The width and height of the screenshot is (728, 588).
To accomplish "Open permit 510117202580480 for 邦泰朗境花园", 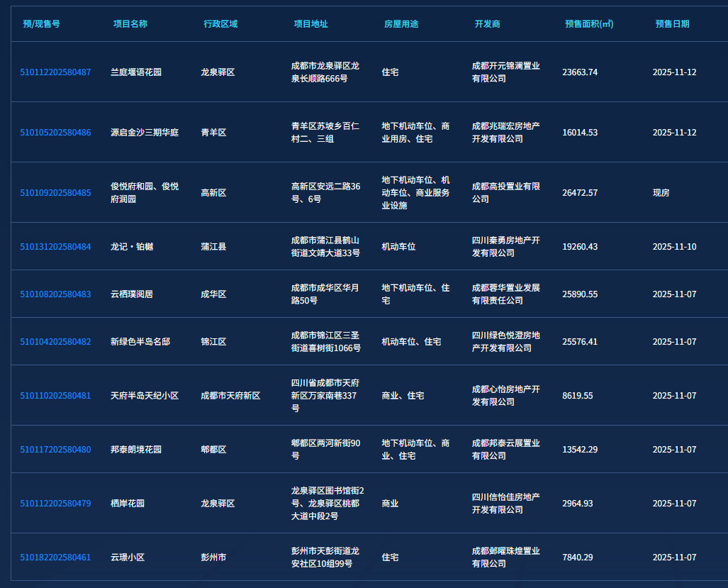I will (55, 450).
